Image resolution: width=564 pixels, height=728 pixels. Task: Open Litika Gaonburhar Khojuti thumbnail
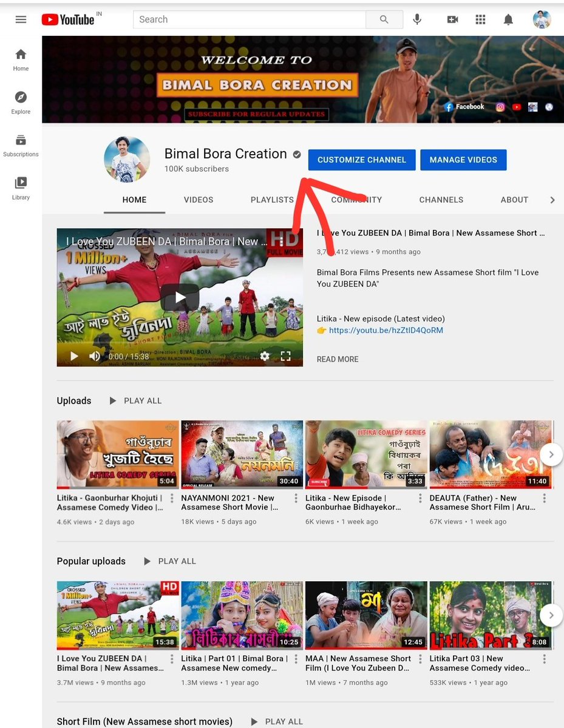[118, 454]
